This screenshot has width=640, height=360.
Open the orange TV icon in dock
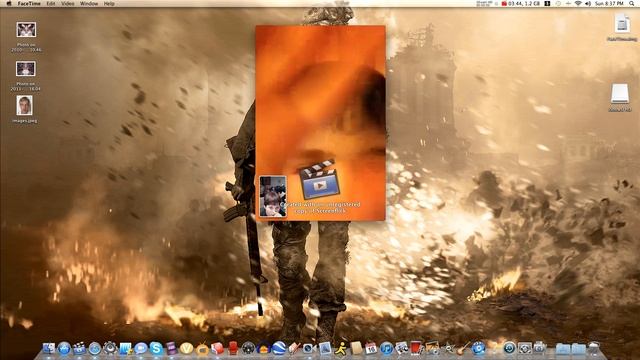(x=202, y=349)
